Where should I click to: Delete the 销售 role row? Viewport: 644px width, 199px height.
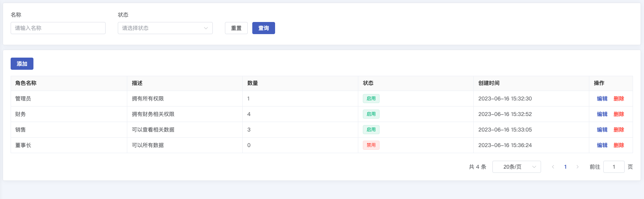(619, 130)
